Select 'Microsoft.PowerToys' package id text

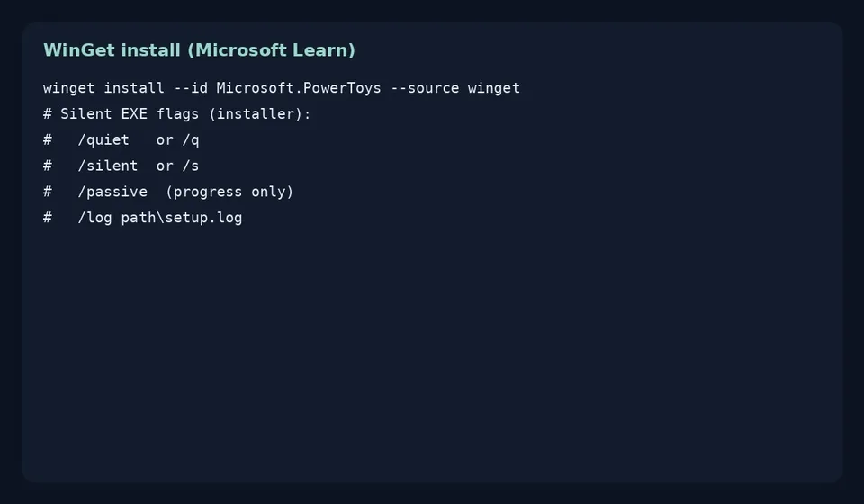point(299,88)
